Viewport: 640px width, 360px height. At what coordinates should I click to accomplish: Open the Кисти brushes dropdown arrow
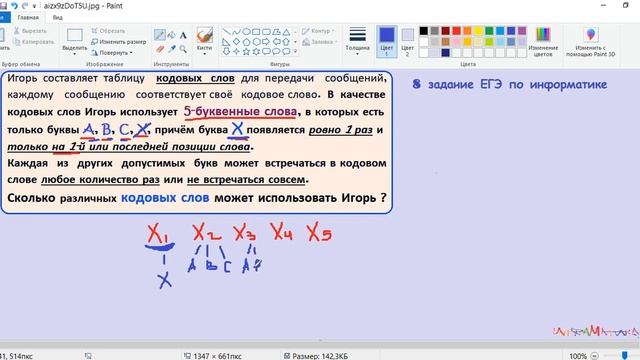coord(204,54)
